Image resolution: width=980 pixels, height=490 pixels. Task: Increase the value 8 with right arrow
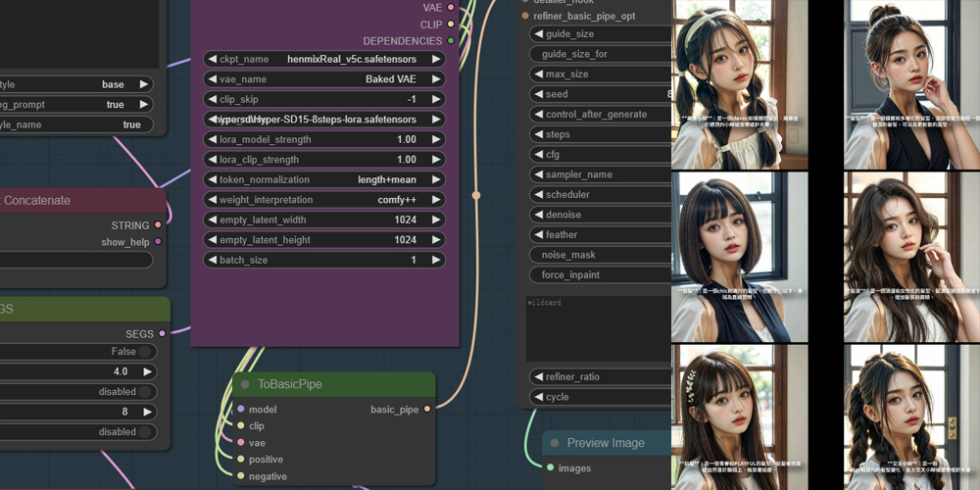[148, 412]
